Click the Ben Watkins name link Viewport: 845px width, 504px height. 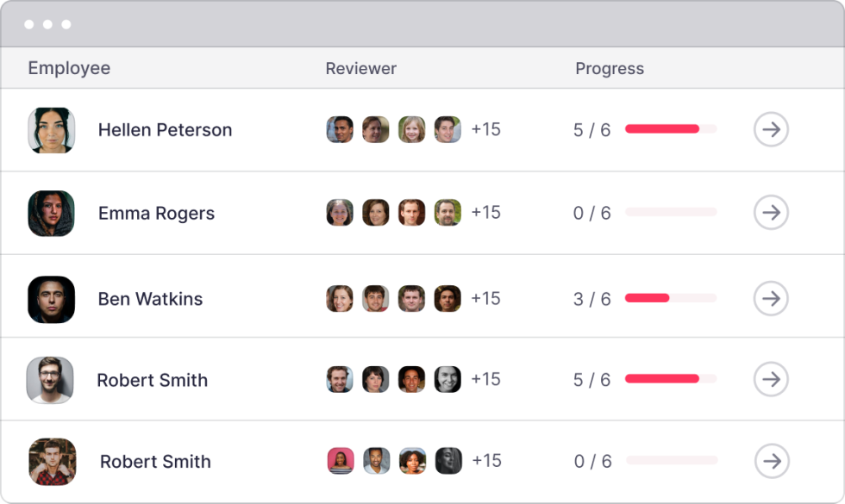[x=150, y=299]
